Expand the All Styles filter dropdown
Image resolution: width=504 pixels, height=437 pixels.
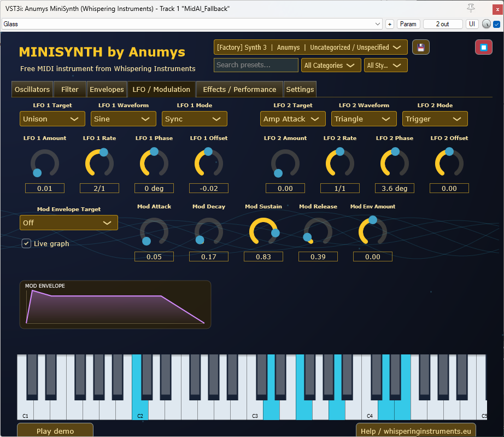pos(386,65)
